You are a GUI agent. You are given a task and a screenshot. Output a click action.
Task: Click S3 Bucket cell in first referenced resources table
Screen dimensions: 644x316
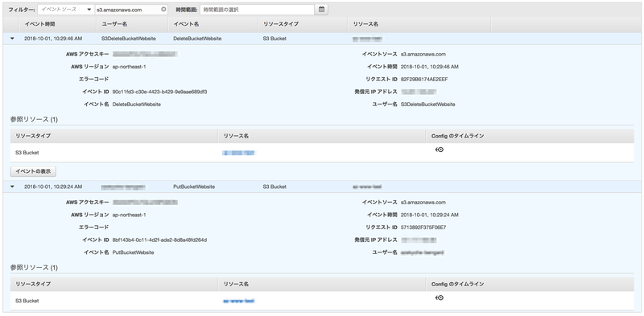pyautogui.click(x=27, y=153)
